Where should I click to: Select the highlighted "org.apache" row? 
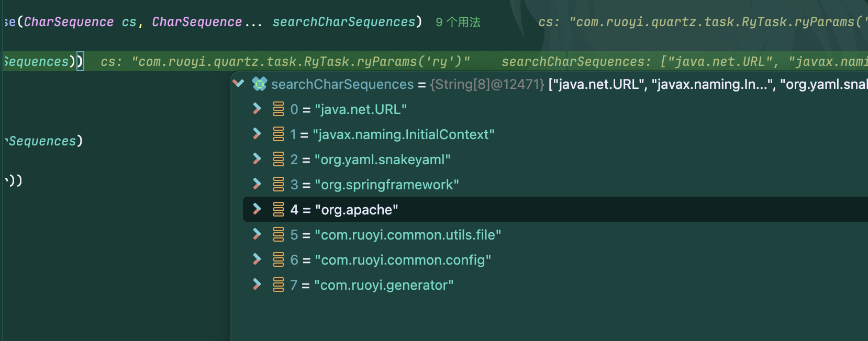coord(555,209)
